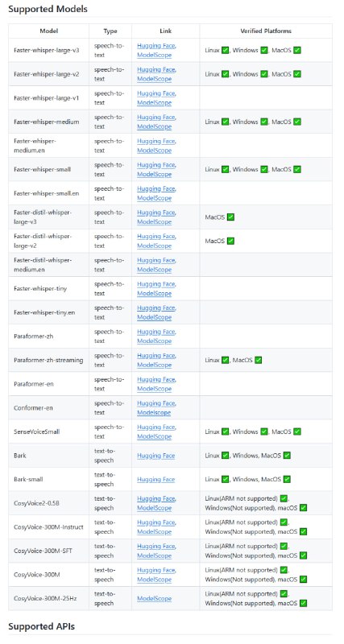The width and height of the screenshot is (344, 644).
Task: Open ModelScope link for CosyVoice-300M-25Hz
Action: [x=155, y=599]
